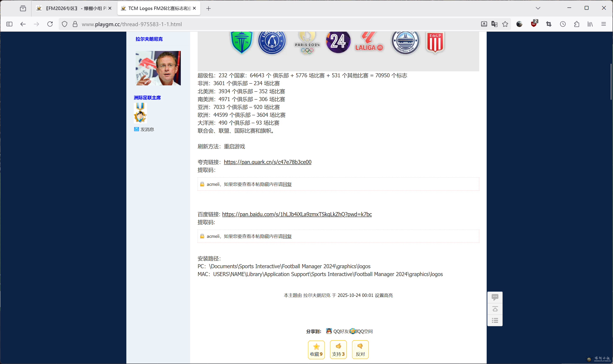Toggle the sidebar panel button

pyautogui.click(x=9, y=24)
